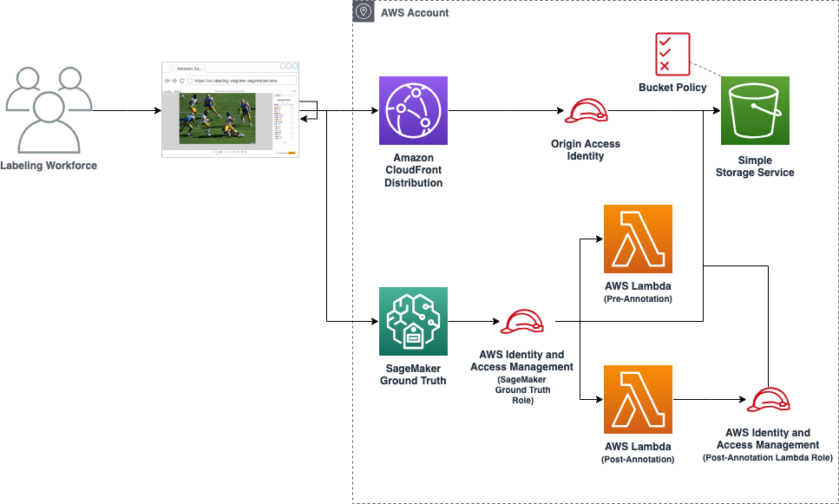Click the '(Pre-Annotation)' label text
The image size is (839, 504).
638,298
